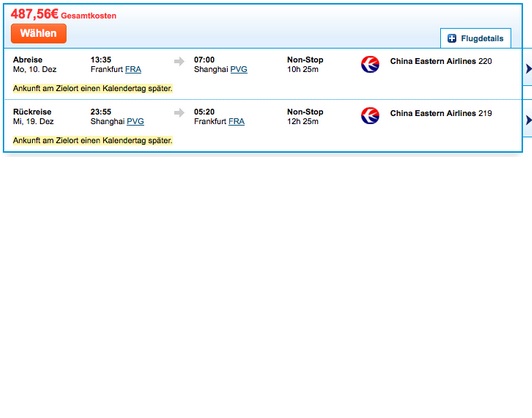This screenshot has height=418, width=532.
Task: Expand the arrow beside flight 219 row
Action: pos(528,120)
